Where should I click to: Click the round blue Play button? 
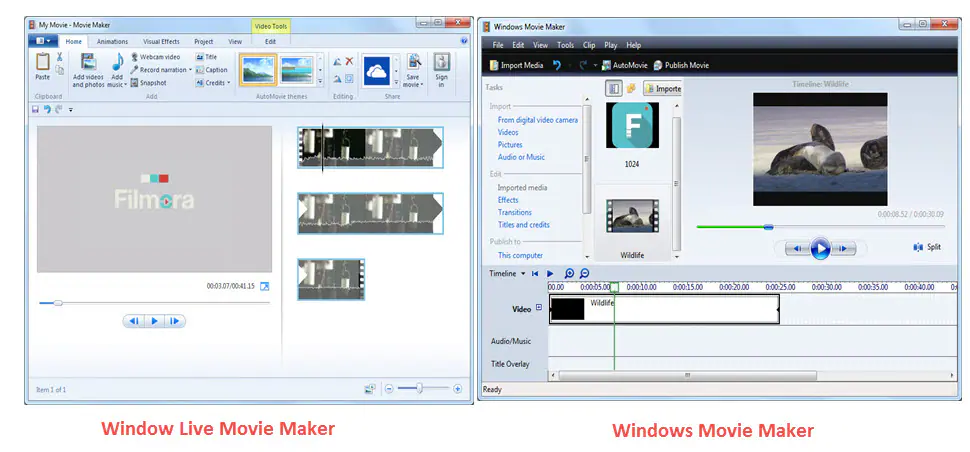[x=820, y=249]
